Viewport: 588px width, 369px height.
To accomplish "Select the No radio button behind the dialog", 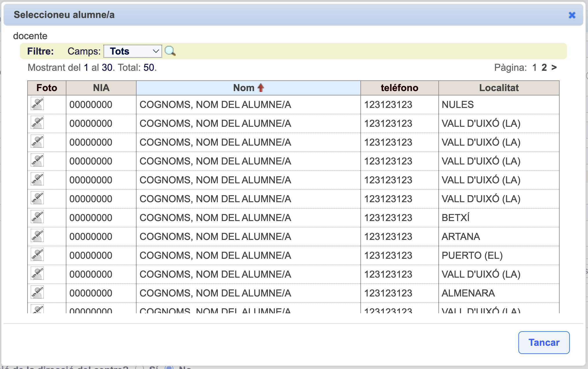I will click(169, 367).
